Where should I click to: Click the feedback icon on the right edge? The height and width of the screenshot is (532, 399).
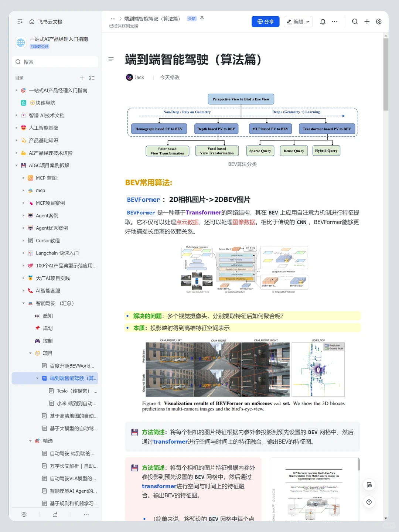click(x=369, y=485)
